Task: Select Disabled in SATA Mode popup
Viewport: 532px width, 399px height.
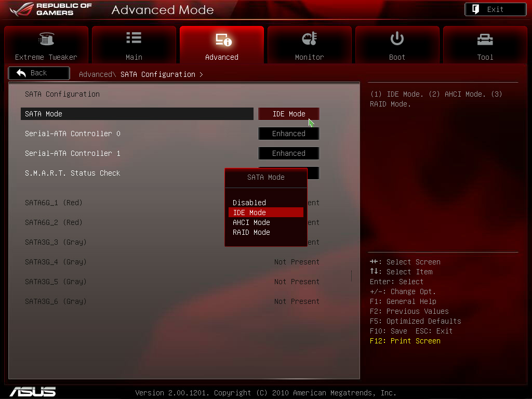Action: [x=249, y=203]
